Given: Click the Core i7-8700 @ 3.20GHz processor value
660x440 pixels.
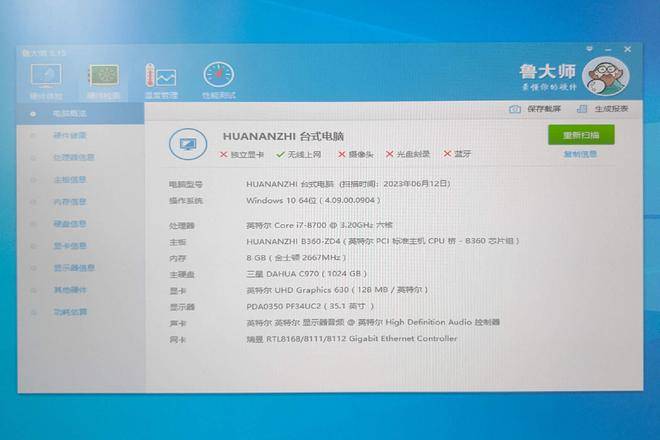Looking at the screenshot, I should click(319, 225).
